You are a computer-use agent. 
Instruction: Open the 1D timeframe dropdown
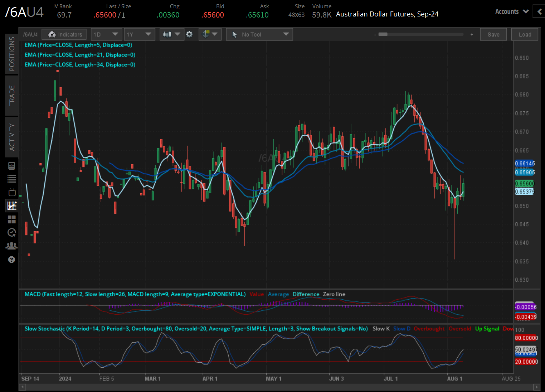coord(106,34)
